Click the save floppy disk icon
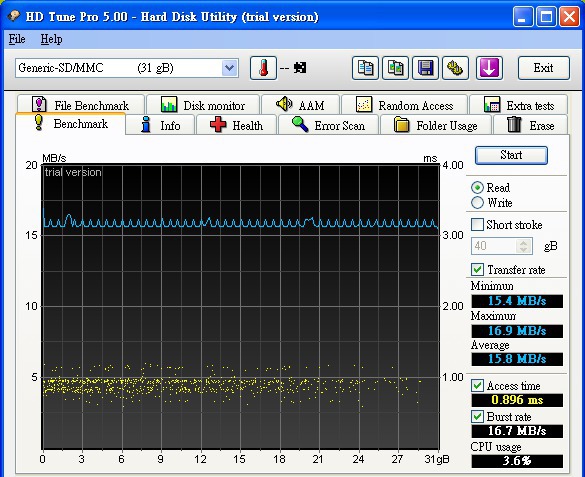Screen dimensions: 585x477 click(425, 68)
